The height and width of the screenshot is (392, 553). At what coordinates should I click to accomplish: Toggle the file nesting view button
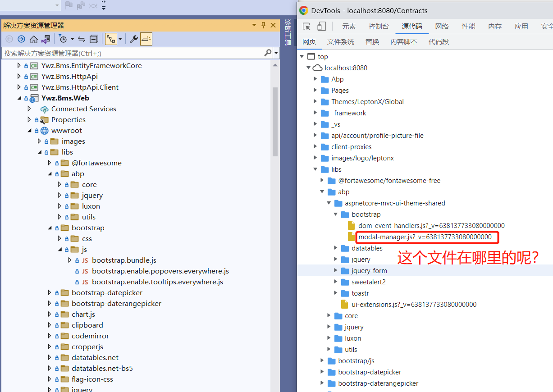(111, 39)
